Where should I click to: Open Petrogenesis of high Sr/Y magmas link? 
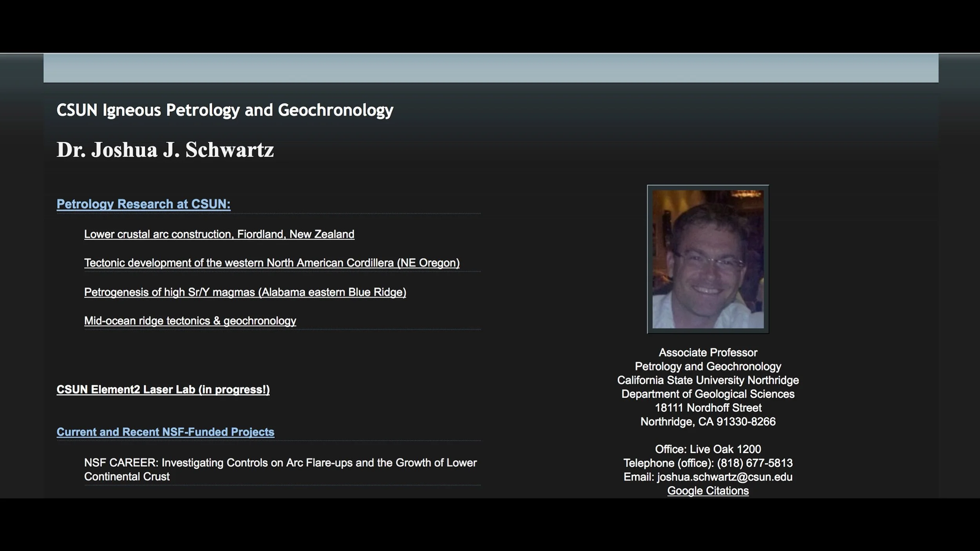245,292
